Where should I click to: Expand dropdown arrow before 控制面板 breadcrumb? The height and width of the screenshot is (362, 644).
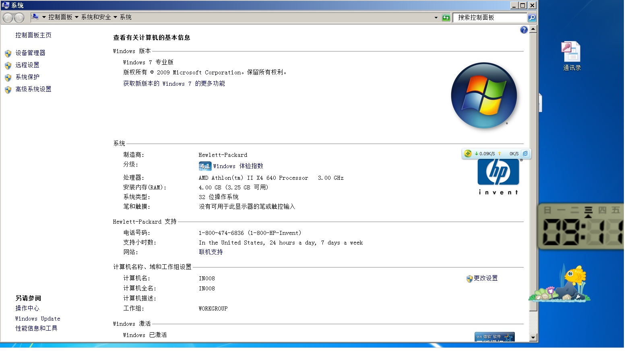tap(44, 17)
